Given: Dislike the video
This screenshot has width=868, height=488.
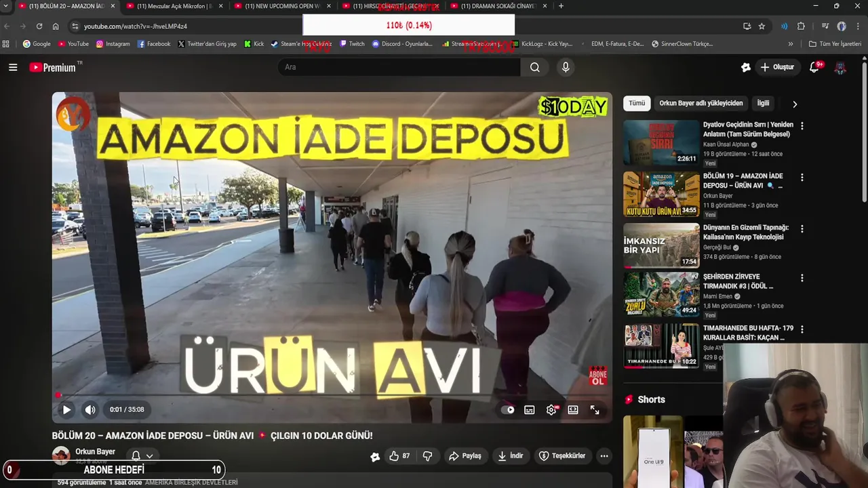Looking at the screenshot, I should [x=427, y=456].
